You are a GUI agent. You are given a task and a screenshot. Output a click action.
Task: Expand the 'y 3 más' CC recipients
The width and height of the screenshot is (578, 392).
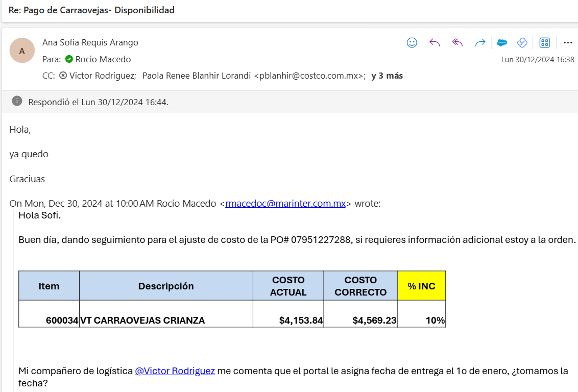[387, 76]
